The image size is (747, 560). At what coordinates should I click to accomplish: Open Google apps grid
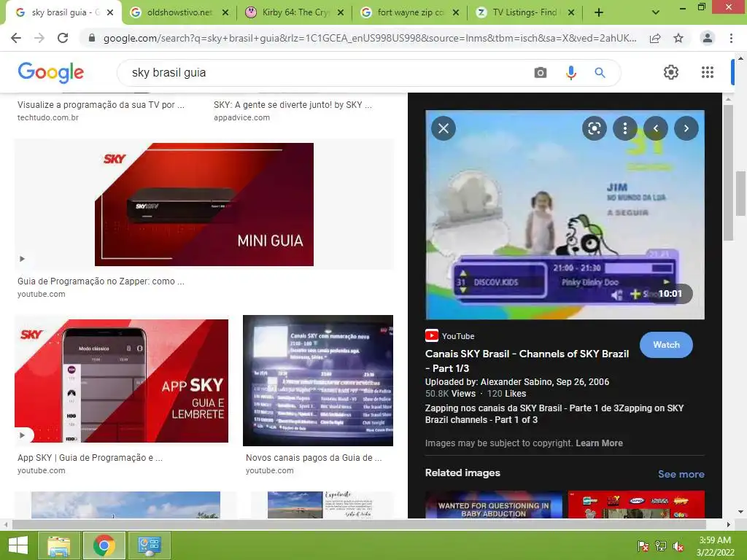coord(708,72)
